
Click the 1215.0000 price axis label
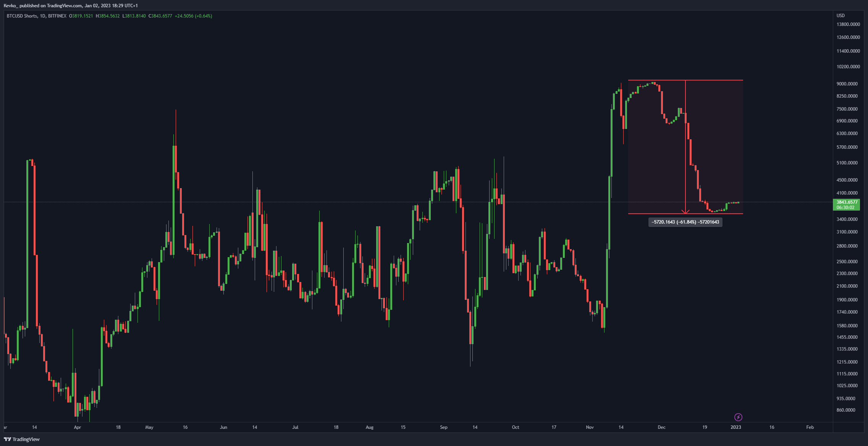[847, 362]
